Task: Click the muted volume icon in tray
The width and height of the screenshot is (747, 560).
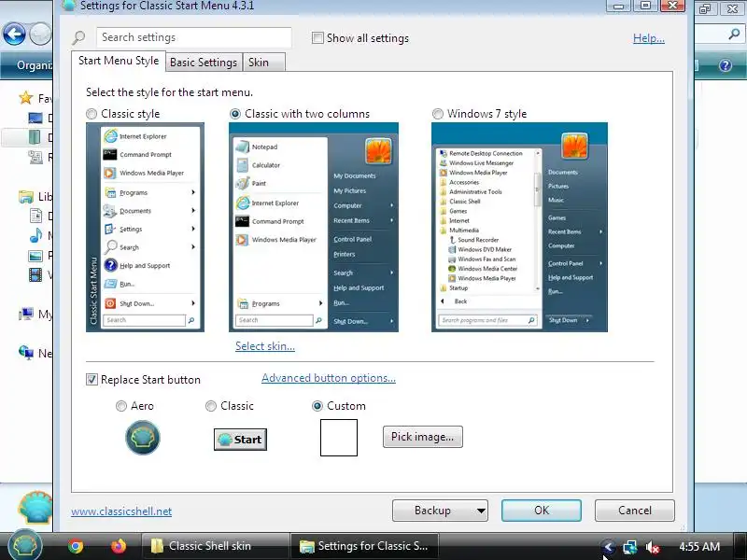Action: (652, 547)
